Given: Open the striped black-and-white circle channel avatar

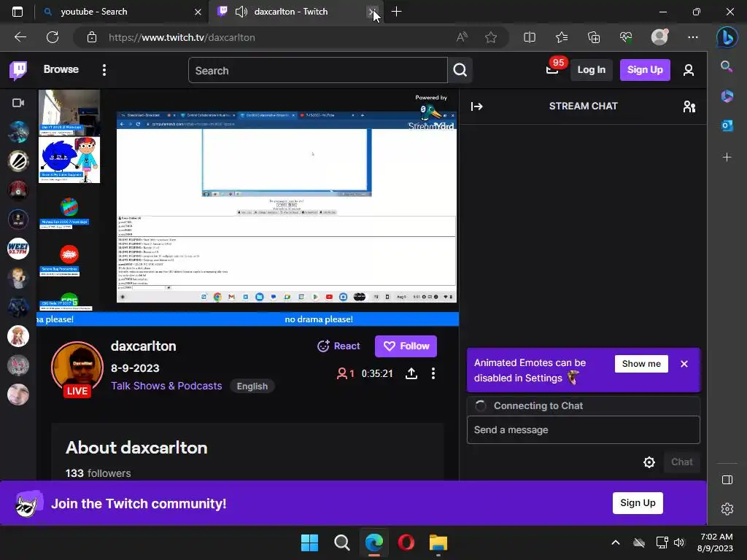Looking at the screenshot, I should tap(18, 161).
